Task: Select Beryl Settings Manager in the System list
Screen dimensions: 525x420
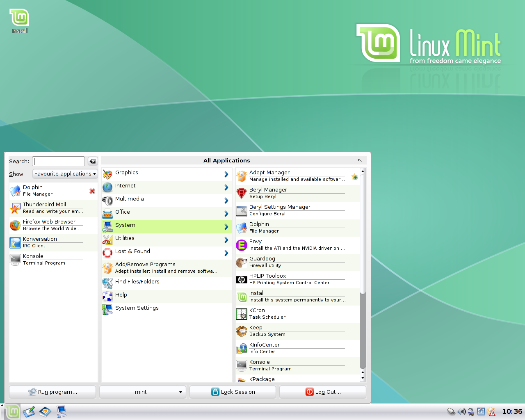Action: click(297, 210)
